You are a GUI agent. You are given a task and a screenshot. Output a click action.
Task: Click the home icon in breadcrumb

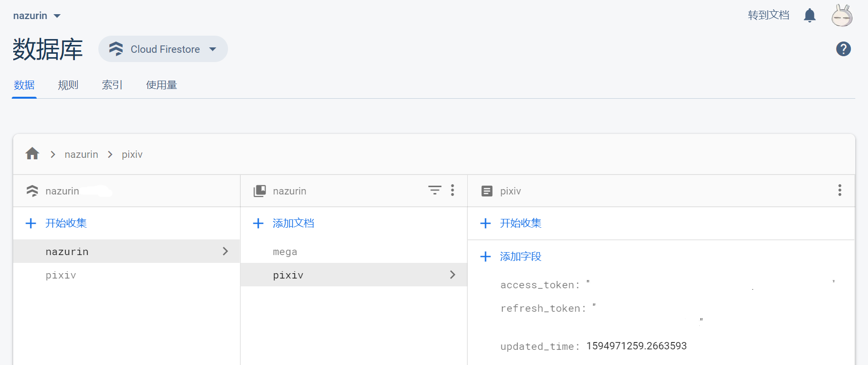click(32, 154)
